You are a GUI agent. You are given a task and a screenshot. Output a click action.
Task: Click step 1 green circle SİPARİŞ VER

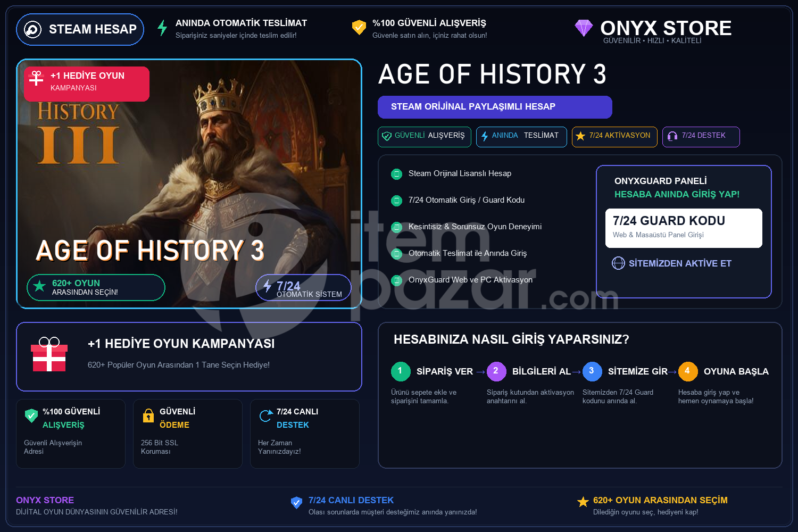pos(401,371)
